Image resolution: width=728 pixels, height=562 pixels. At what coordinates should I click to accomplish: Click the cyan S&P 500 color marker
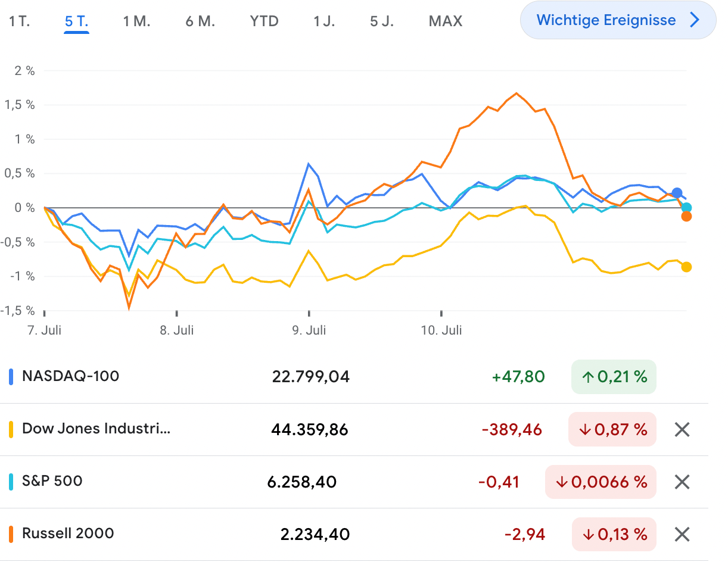click(11, 482)
